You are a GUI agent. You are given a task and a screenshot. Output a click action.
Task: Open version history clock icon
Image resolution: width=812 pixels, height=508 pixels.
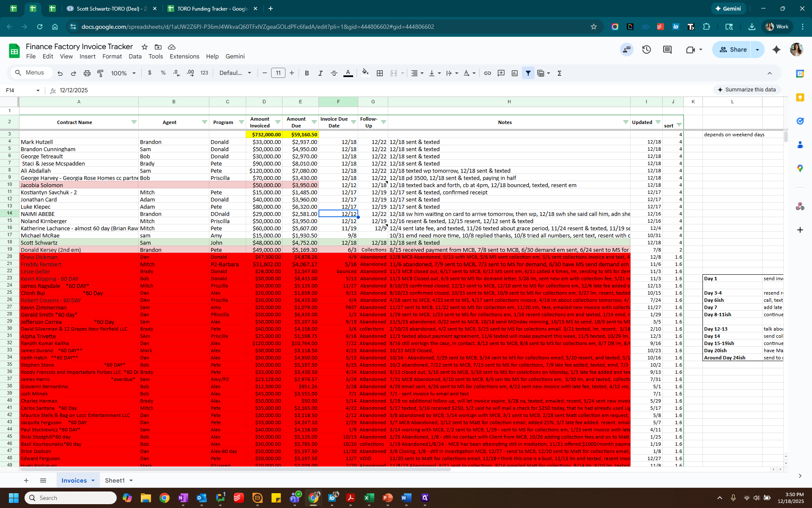pos(646,50)
